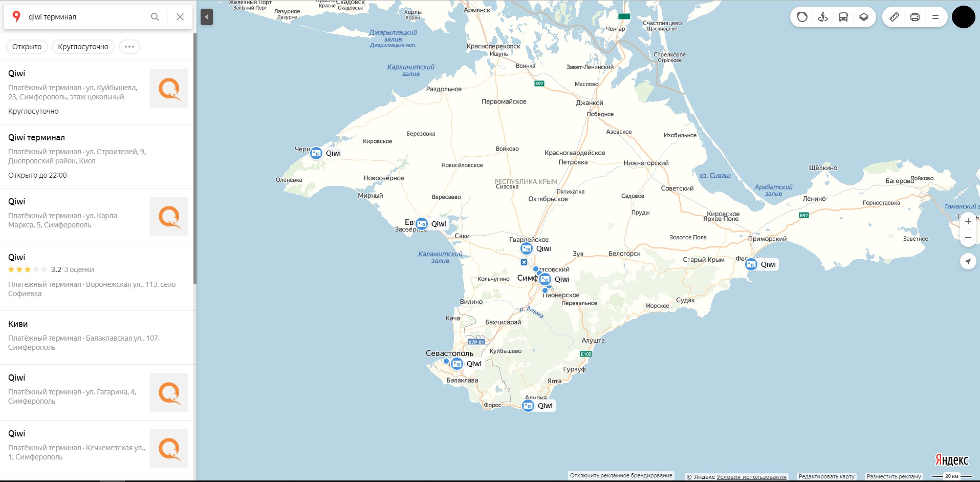Enable the Открыто filter
Screen dimensions: 980x482
27,47
